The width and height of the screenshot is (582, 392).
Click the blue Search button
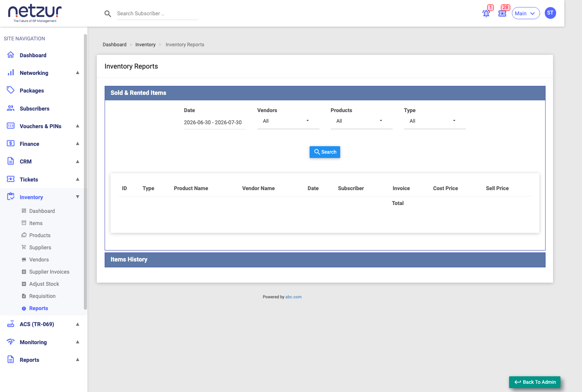pos(325,152)
